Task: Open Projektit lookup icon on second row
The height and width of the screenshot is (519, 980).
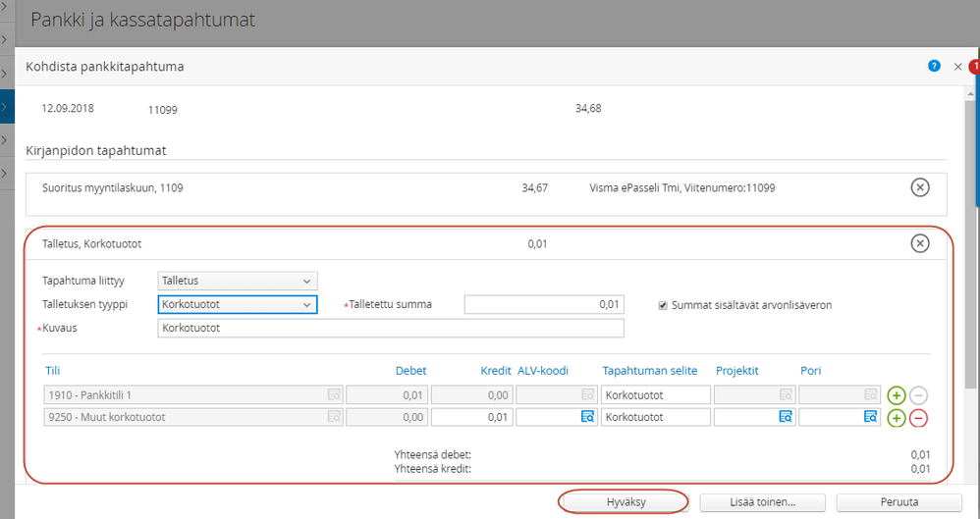Action: 785,417
